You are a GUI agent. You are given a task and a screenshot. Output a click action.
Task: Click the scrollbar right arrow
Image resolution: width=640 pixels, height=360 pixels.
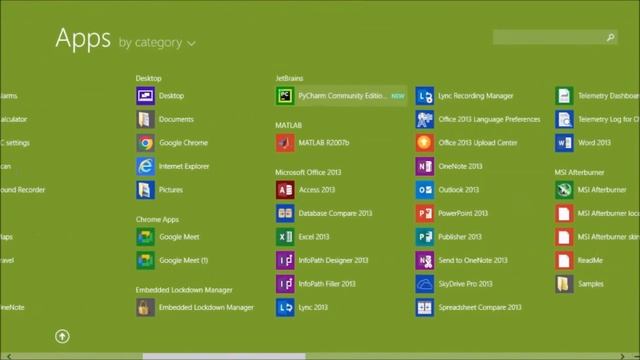(622, 356)
